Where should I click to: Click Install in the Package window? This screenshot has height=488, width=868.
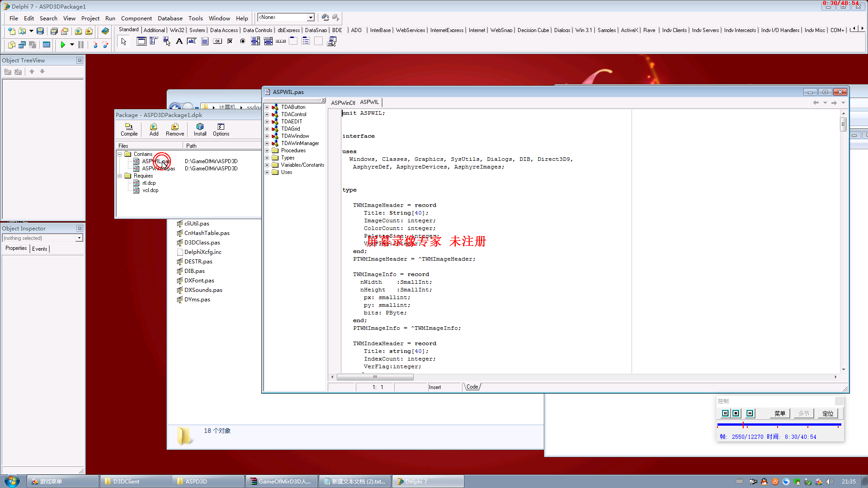(200, 130)
